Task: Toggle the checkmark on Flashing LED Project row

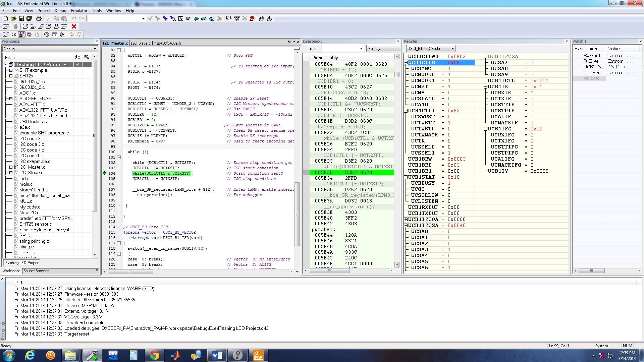Action: [78, 64]
